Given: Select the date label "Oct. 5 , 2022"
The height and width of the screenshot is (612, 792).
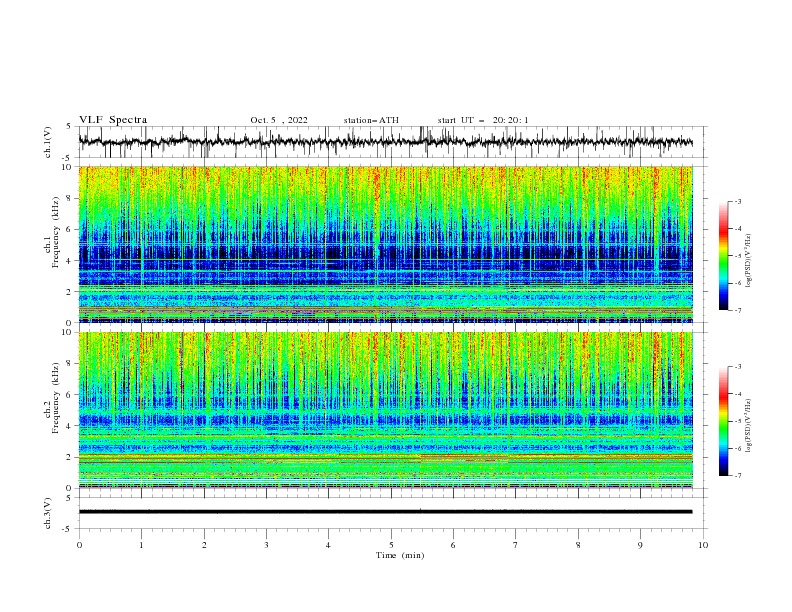Looking at the screenshot, I should tap(279, 120).
